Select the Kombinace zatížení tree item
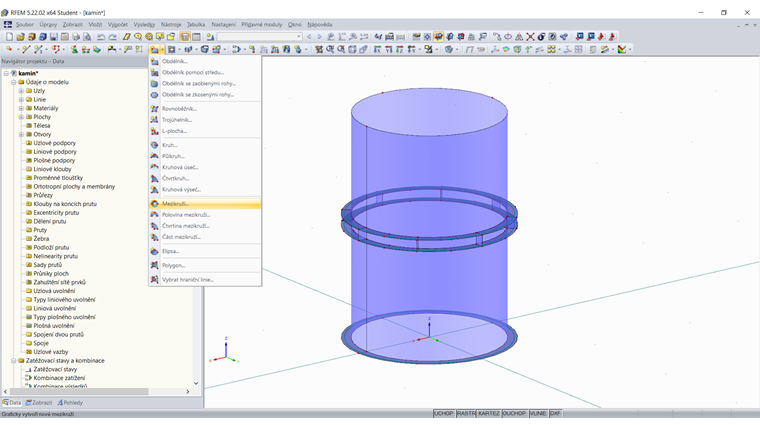 (59, 378)
